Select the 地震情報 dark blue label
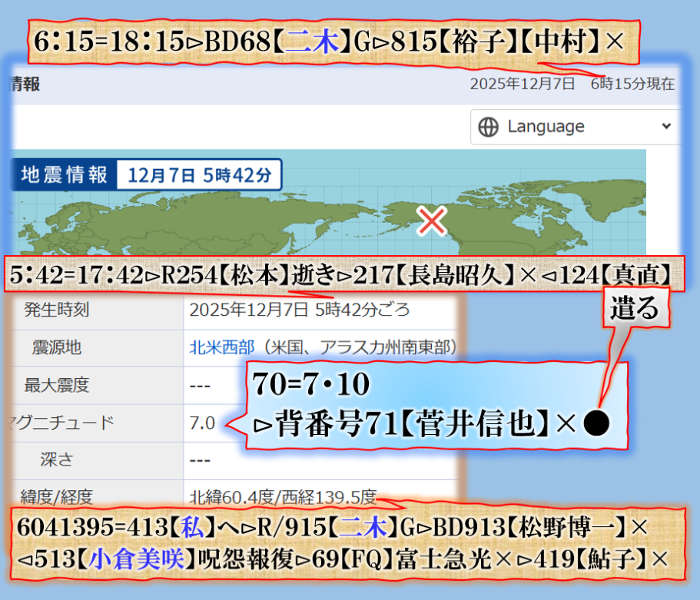Image resolution: width=700 pixels, height=600 pixels. click(64, 174)
